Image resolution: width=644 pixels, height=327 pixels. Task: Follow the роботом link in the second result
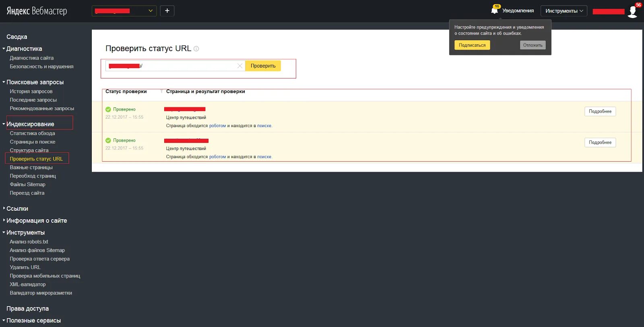217,157
